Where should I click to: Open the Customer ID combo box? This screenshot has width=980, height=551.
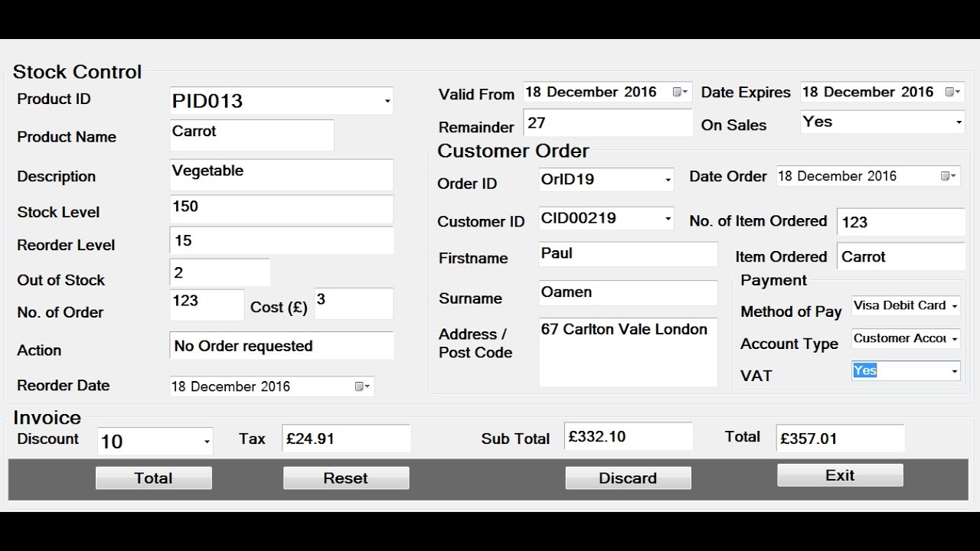(668, 219)
